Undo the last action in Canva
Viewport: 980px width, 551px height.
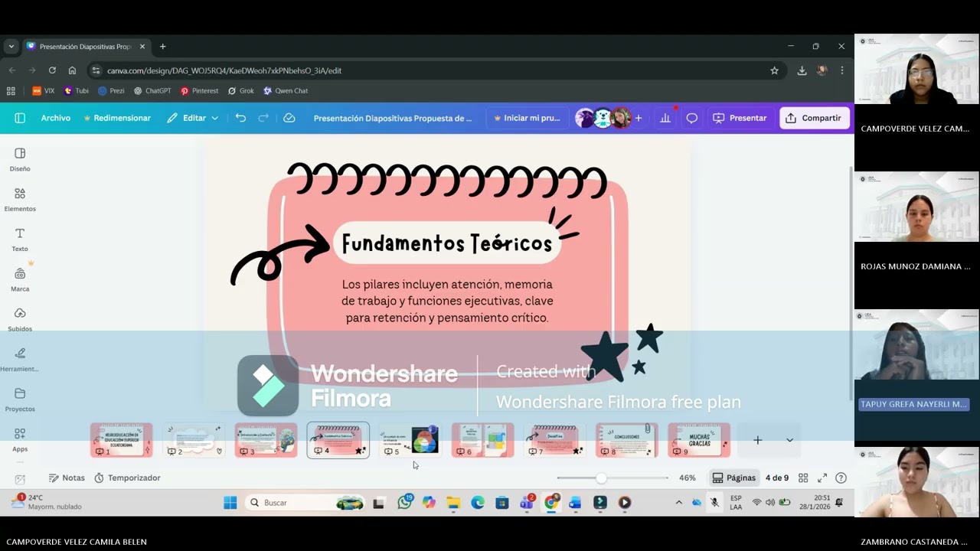tap(240, 118)
